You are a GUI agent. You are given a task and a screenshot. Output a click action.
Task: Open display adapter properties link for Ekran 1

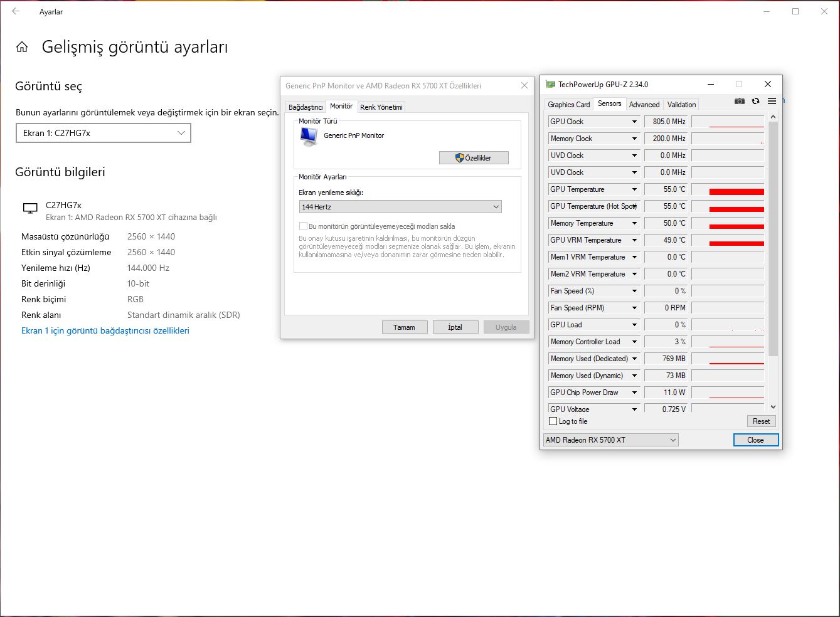tap(105, 330)
